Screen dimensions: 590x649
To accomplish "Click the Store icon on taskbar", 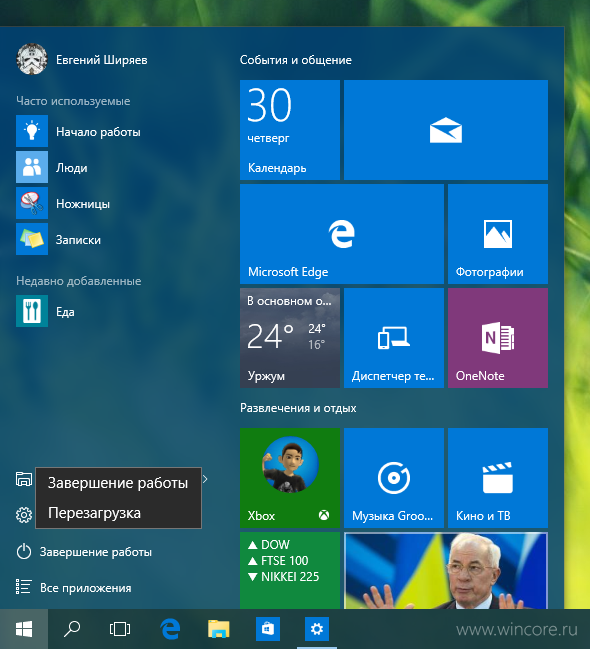I will point(267,629).
